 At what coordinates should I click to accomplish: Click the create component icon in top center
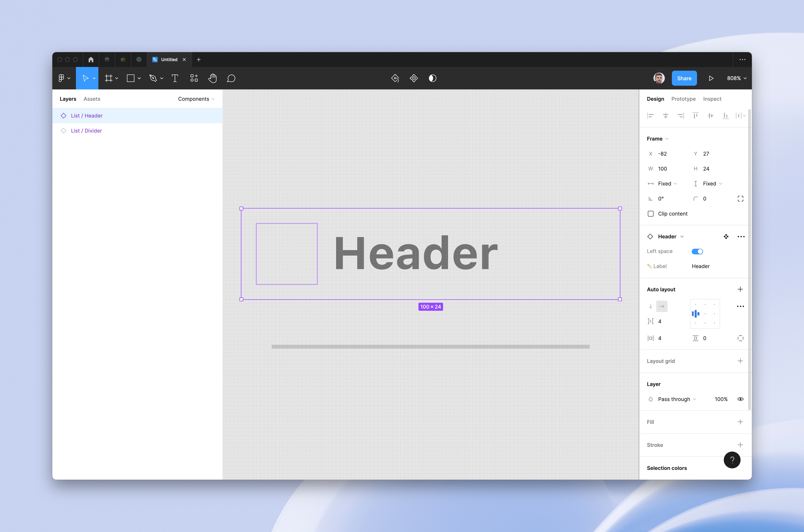pos(414,78)
